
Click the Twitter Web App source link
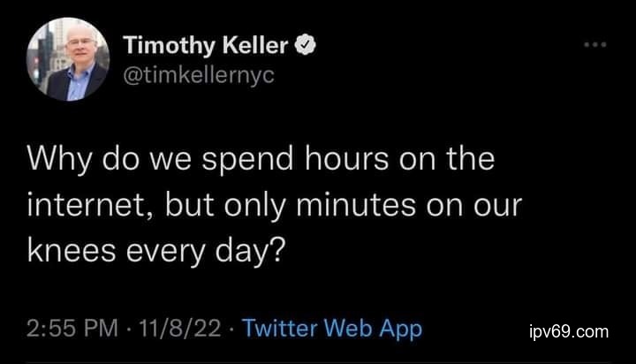331,330
